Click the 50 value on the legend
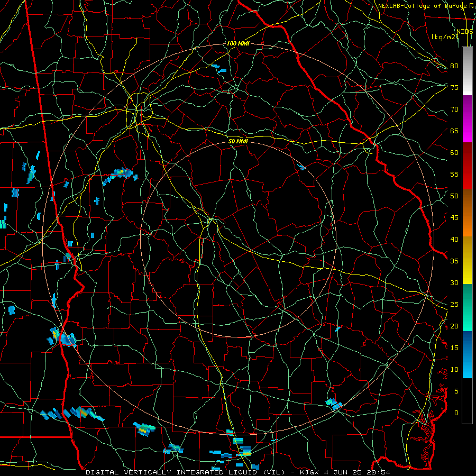 coord(454,196)
